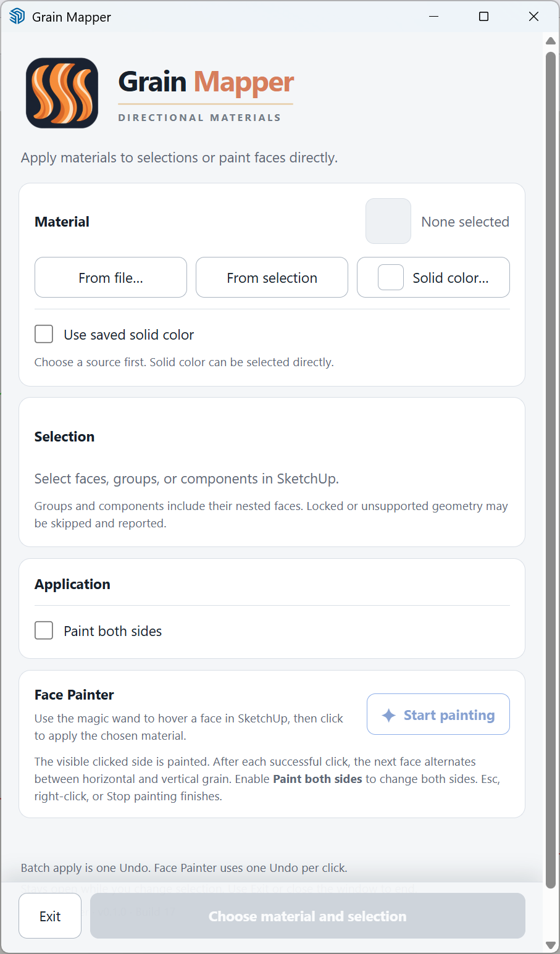Start painting with the Face Painter
The width and height of the screenshot is (560, 954).
[438, 714]
